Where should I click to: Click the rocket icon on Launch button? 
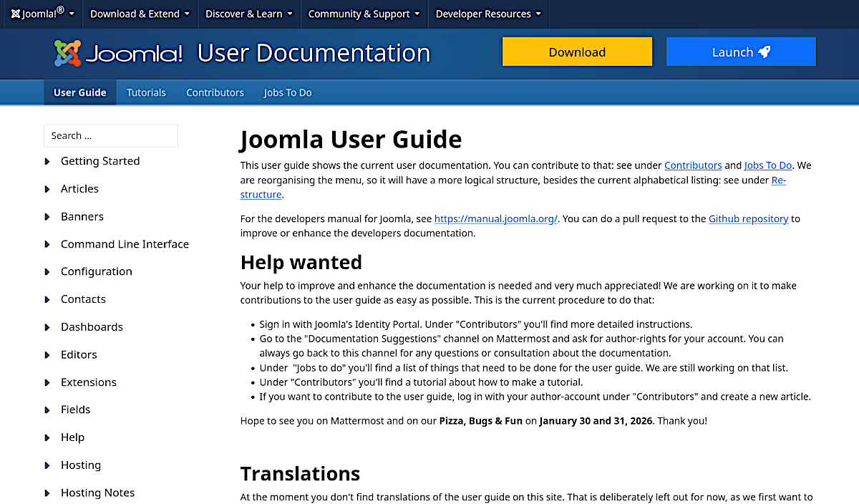(x=764, y=52)
